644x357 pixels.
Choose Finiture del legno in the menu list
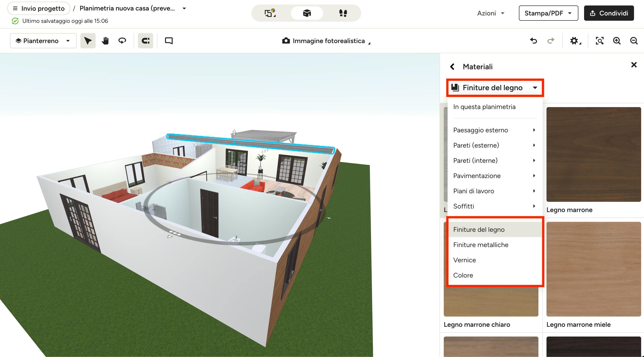point(495,230)
